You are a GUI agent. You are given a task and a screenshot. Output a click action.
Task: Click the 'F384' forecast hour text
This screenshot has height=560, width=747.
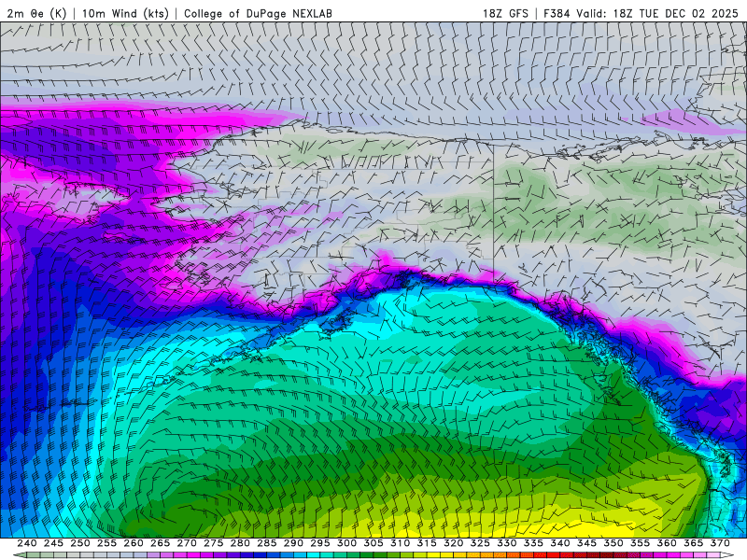(x=557, y=13)
